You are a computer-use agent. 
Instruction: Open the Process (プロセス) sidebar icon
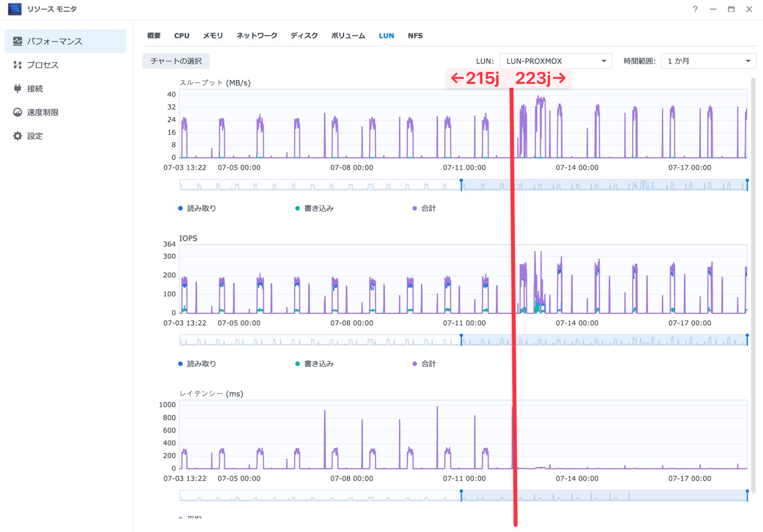point(17,65)
